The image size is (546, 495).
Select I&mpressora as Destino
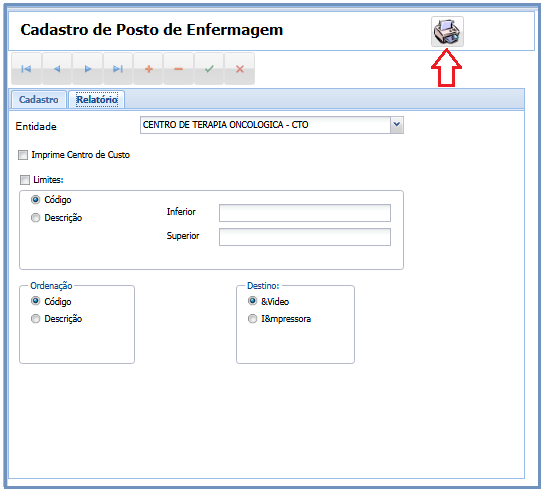[252, 319]
